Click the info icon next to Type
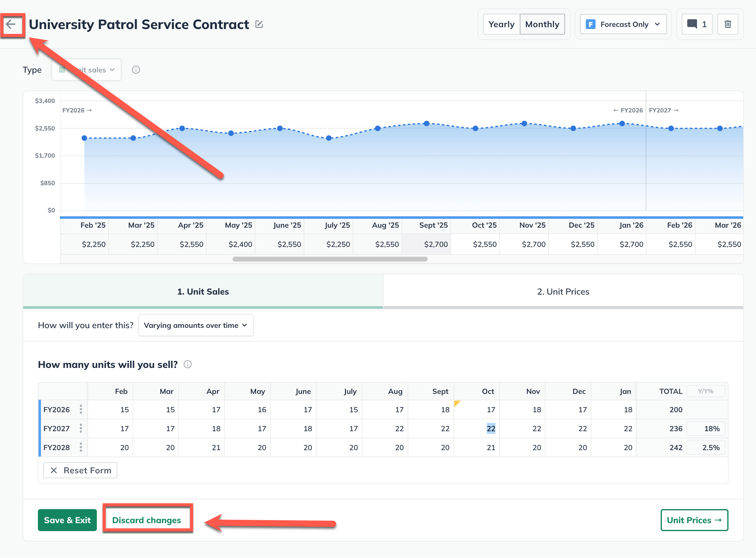Image resolution: width=756 pixels, height=558 pixels. 136,70
